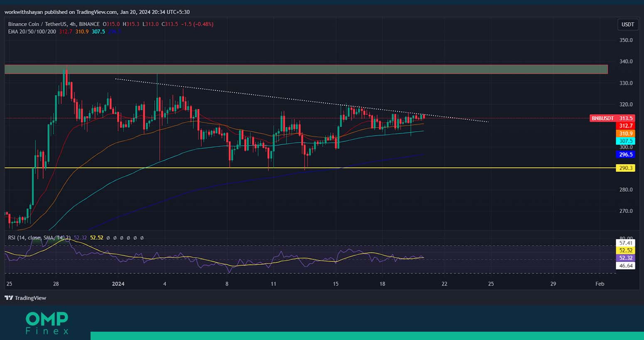
Task: Click the 2024 label on the time axis
Action: pos(118,284)
